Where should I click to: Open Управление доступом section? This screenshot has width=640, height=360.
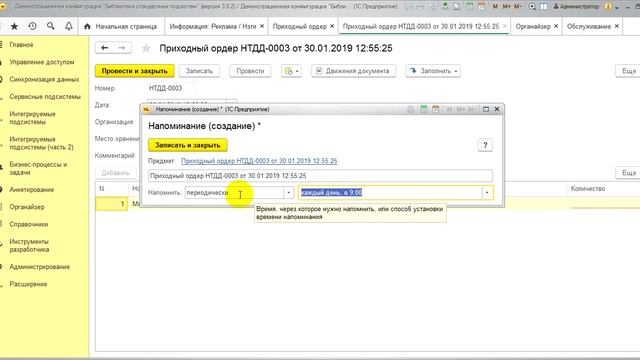pos(42,62)
